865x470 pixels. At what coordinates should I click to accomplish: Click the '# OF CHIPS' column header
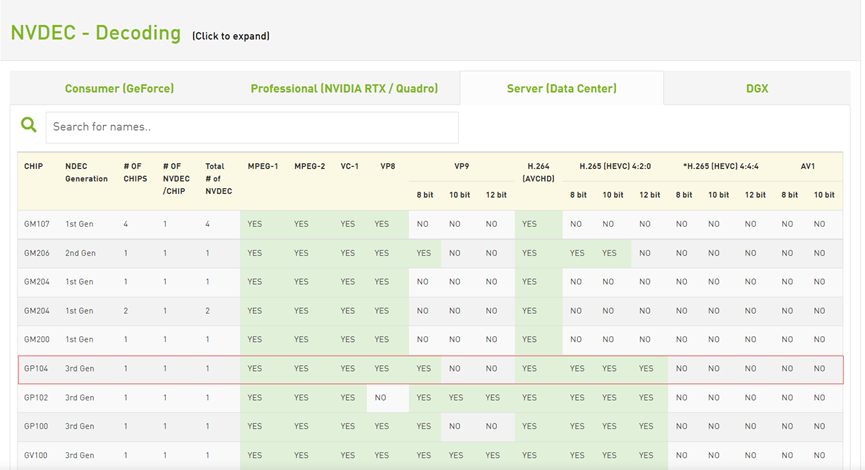[x=135, y=172]
